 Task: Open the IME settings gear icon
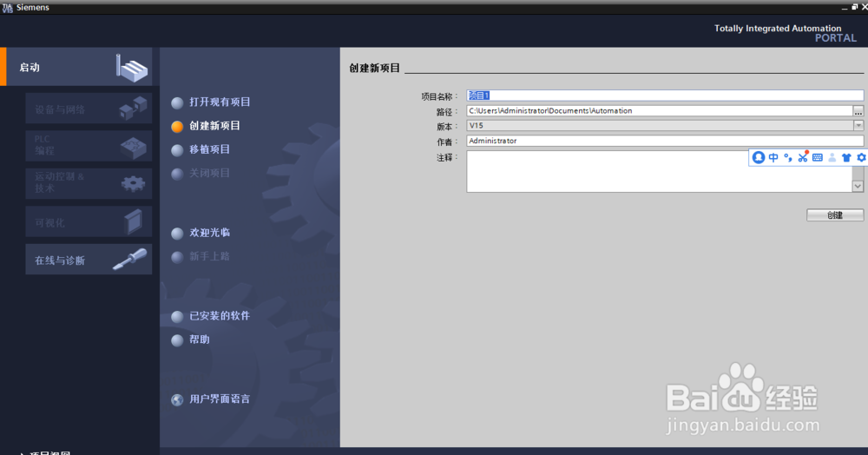(x=861, y=157)
